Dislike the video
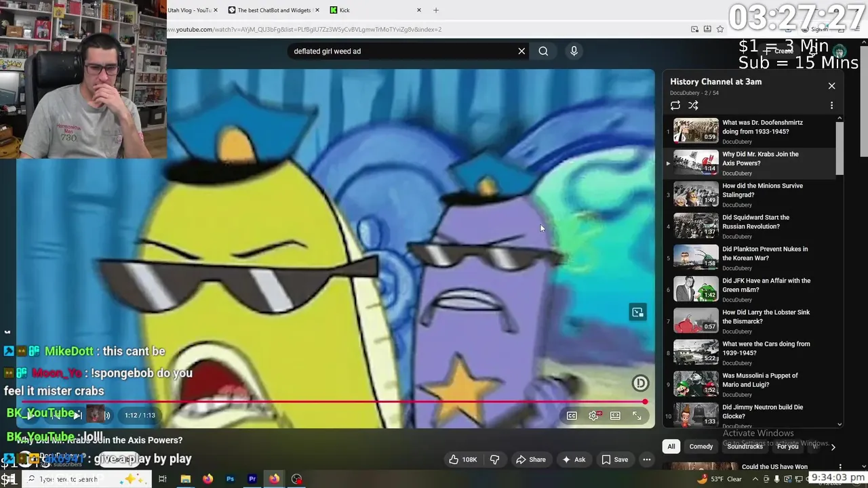Image resolution: width=868 pixels, height=488 pixels. [x=494, y=460]
